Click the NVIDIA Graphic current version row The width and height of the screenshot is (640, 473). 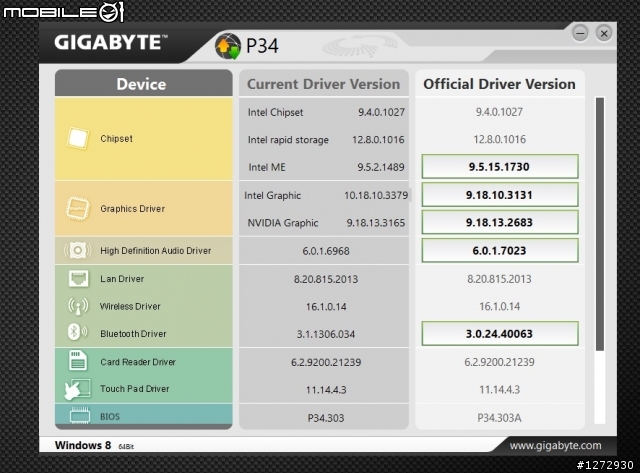pos(326,223)
